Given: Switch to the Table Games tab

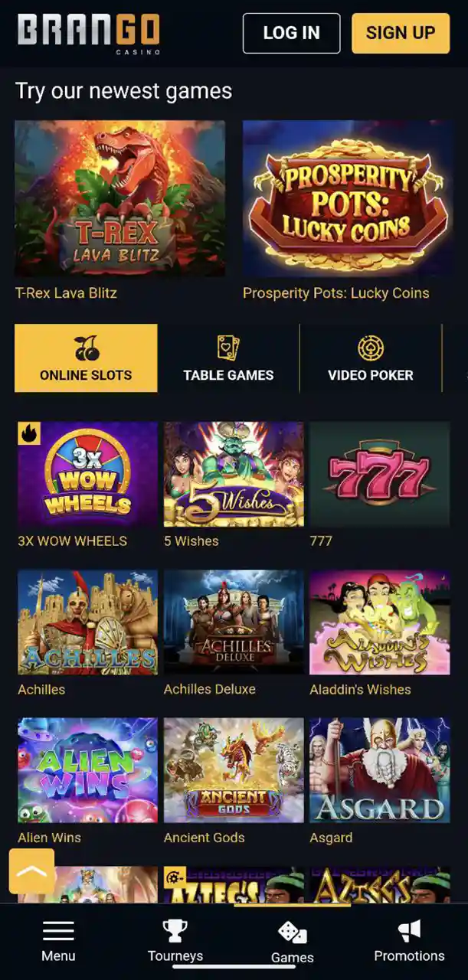Looking at the screenshot, I should (228, 358).
